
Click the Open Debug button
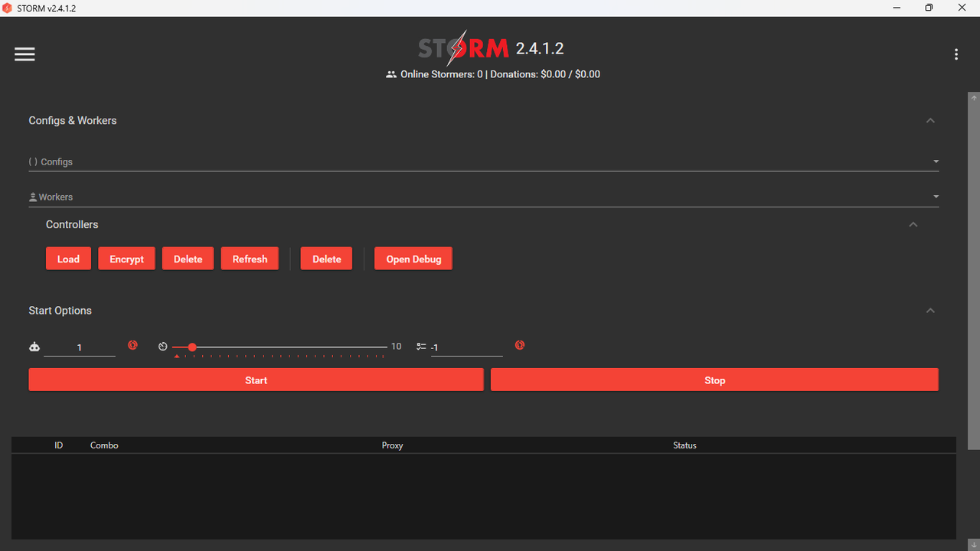(413, 259)
